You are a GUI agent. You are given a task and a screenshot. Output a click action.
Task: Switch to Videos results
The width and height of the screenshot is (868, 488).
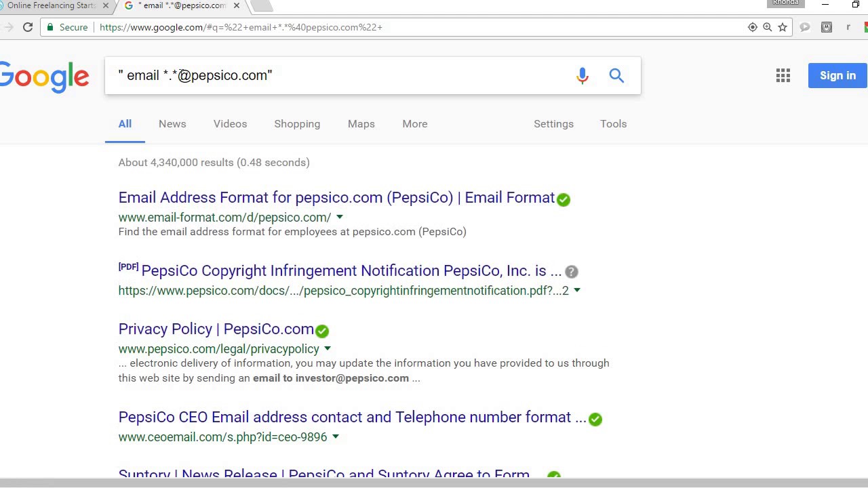click(x=230, y=124)
